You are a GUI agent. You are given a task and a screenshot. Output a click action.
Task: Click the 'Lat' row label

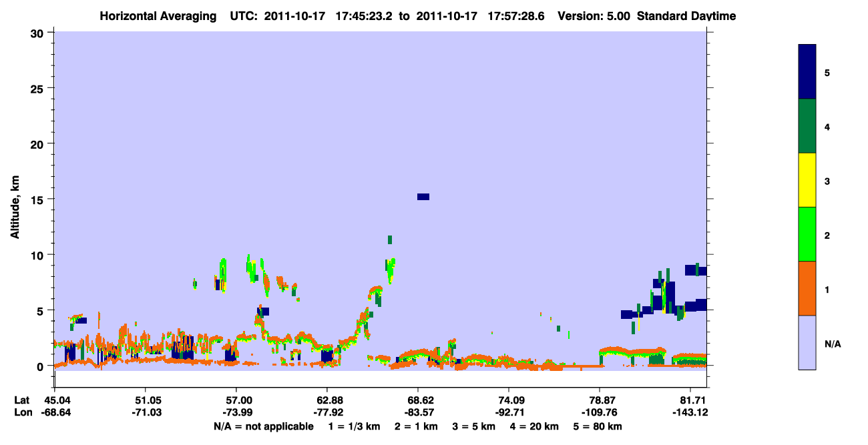click(21, 400)
